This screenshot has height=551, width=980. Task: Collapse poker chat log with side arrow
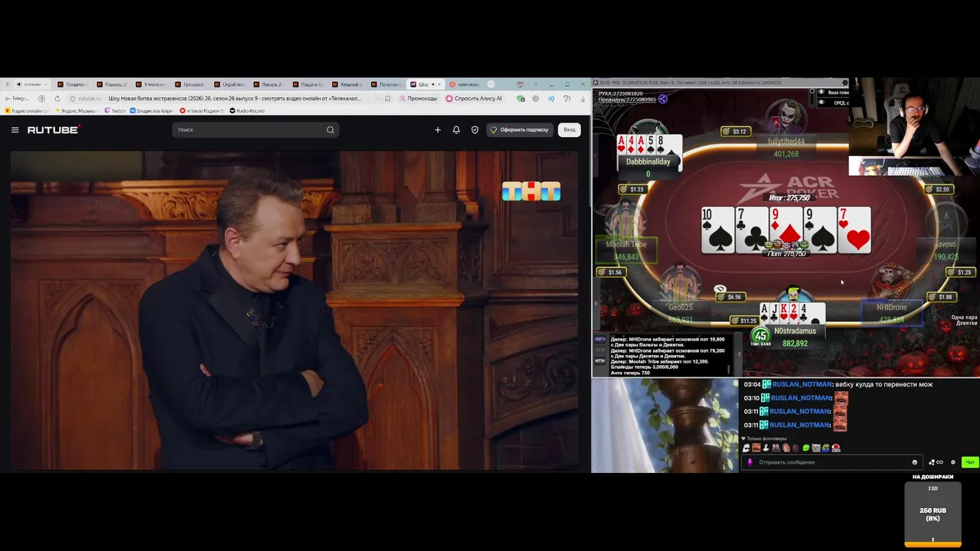click(738, 354)
